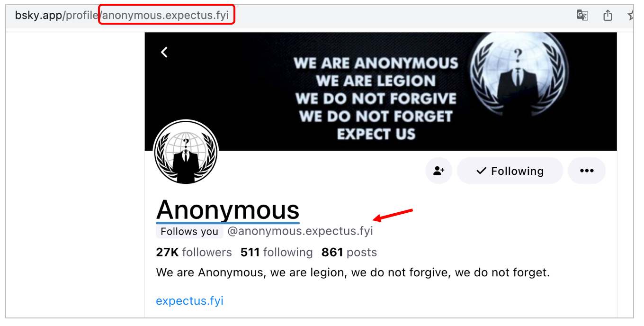The height and width of the screenshot is (326, 644).
Task: Click the translate page icon
Action: pos(582,15)
